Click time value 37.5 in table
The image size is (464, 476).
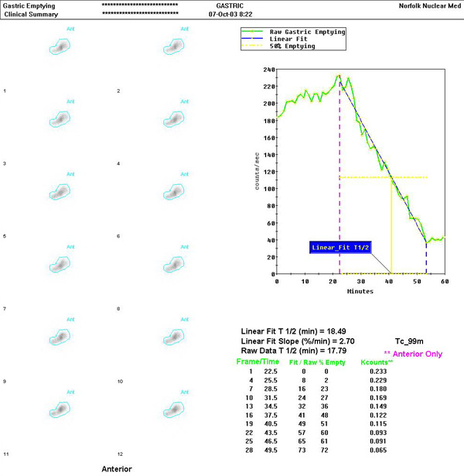[271, 415]
